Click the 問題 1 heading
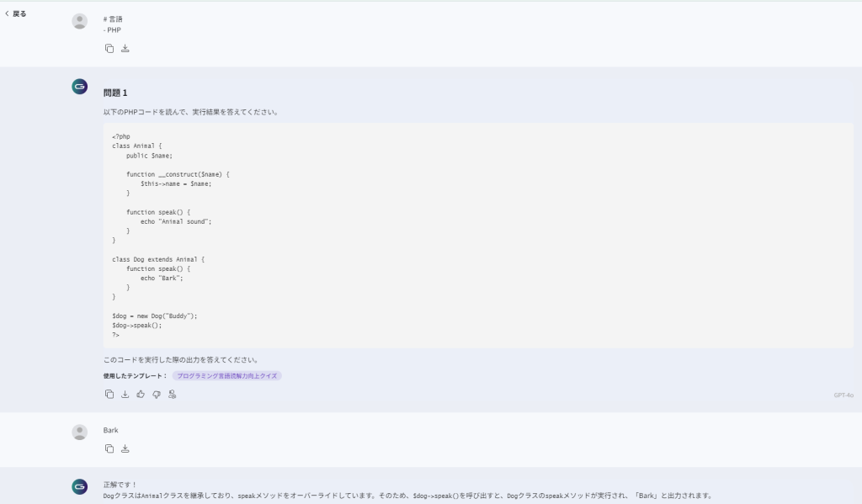This screenshot has width=862, height=504. coord(115,93)
